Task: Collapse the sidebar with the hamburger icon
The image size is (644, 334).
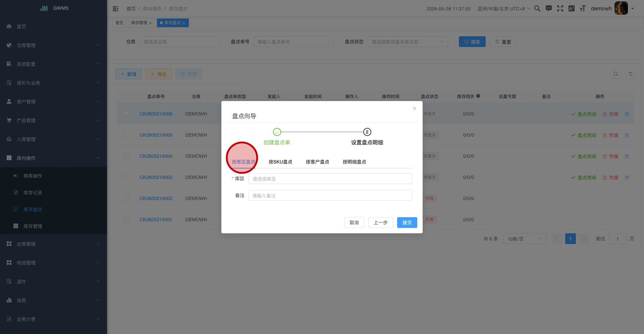Action: point(115,9)
